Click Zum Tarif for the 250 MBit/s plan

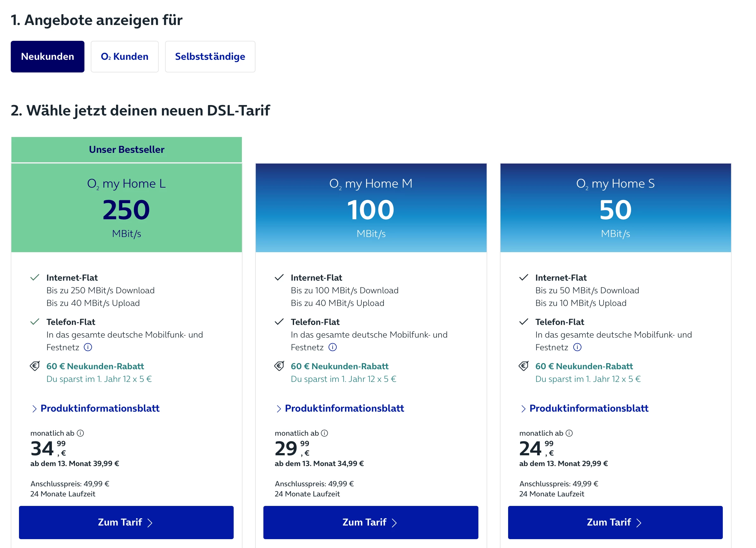[x=126, y=522]
